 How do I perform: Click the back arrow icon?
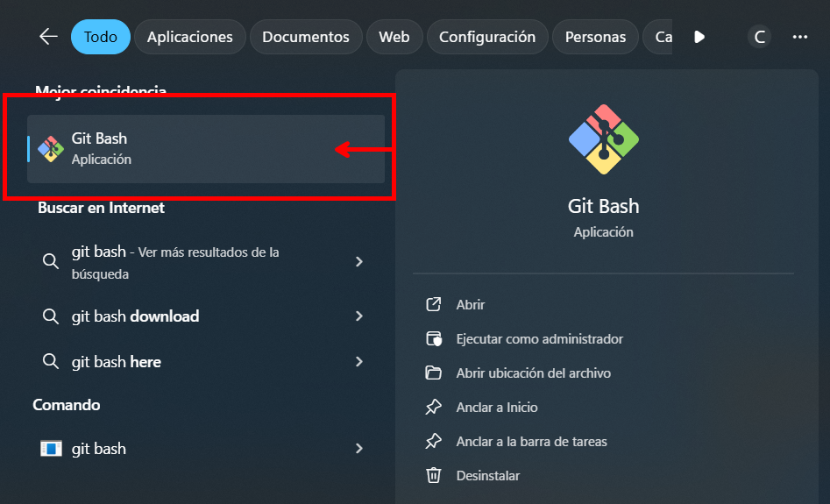tap(48, 37)
